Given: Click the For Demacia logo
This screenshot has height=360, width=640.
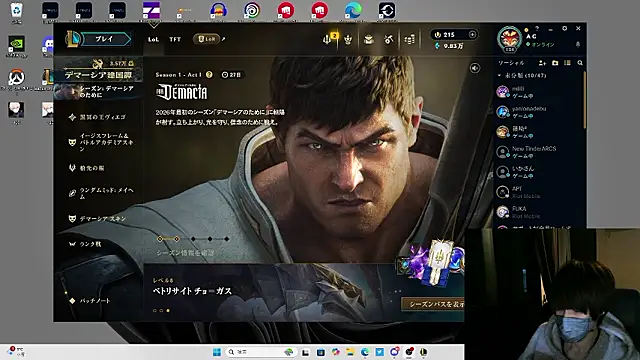Looking at the screenshot, I should pos(182,92).
